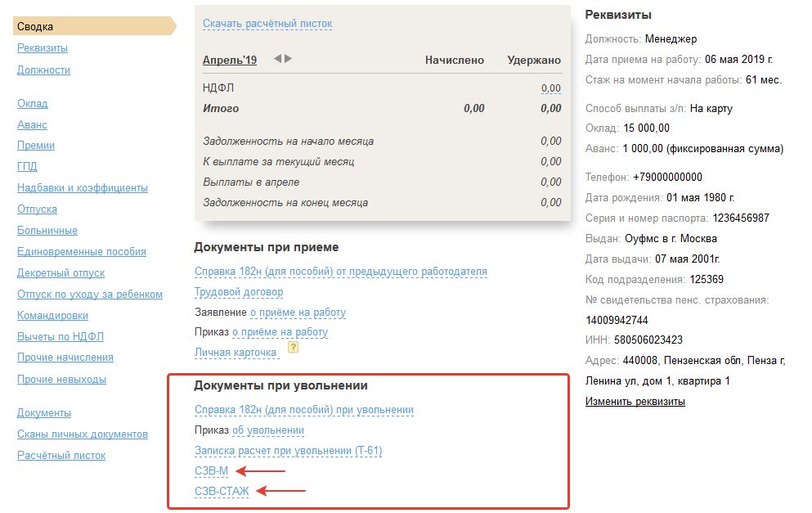Open the СЗВ-М dismissal document
This screenshot has width=812, height=513.
click(211, 470)
